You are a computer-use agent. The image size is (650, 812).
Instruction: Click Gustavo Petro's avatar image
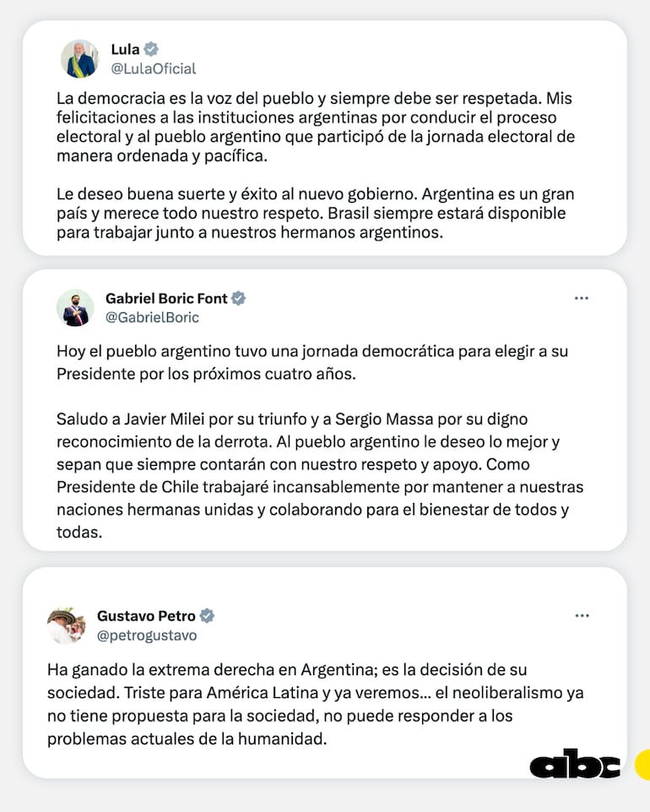tap(67, 625)
